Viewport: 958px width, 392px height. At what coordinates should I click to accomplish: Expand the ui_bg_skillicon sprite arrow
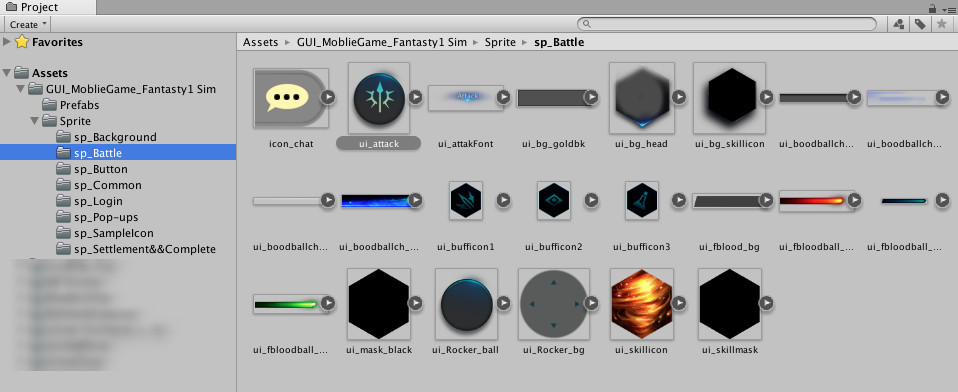767,97
